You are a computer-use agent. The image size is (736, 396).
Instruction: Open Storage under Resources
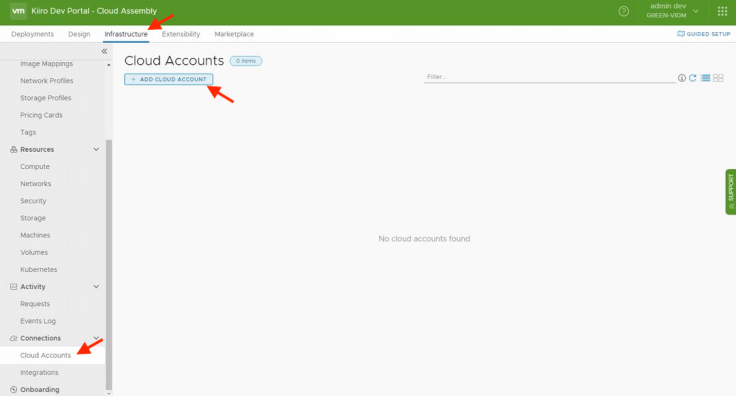click(x=33, y=218)
